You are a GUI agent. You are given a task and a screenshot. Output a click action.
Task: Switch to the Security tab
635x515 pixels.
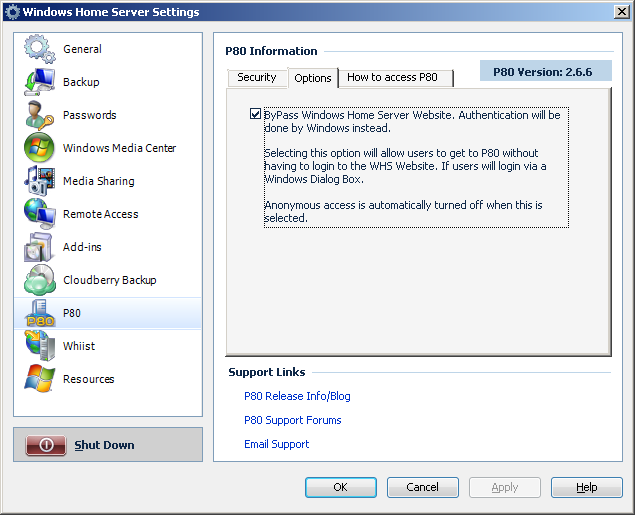click(x=257, y=77)
